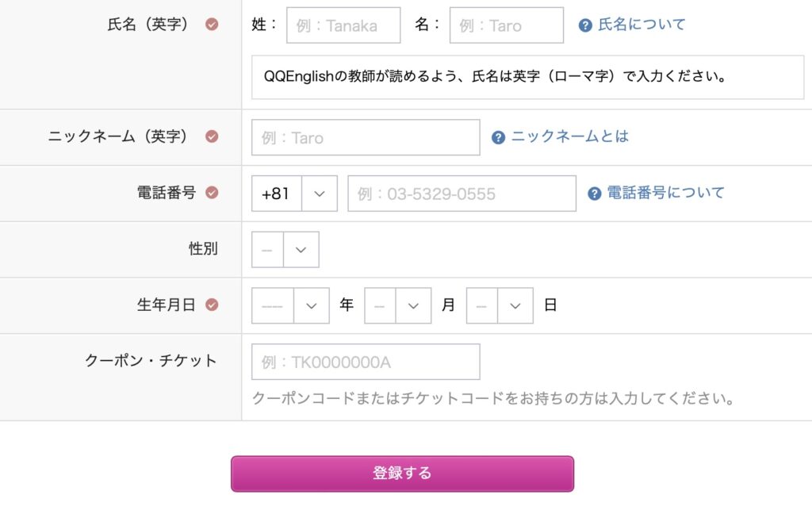
Task: Click the required check icon next to 氏名（英字）
Action: (x=212, y=25)
